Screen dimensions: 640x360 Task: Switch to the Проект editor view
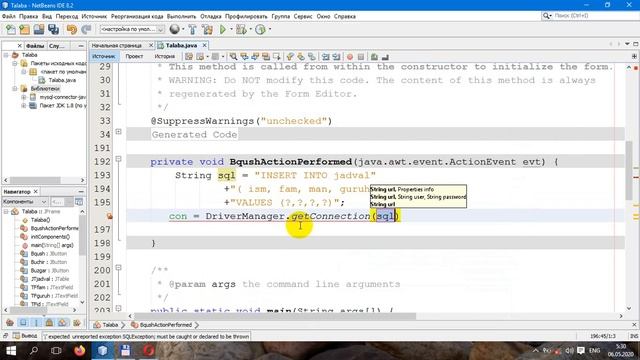134,56
